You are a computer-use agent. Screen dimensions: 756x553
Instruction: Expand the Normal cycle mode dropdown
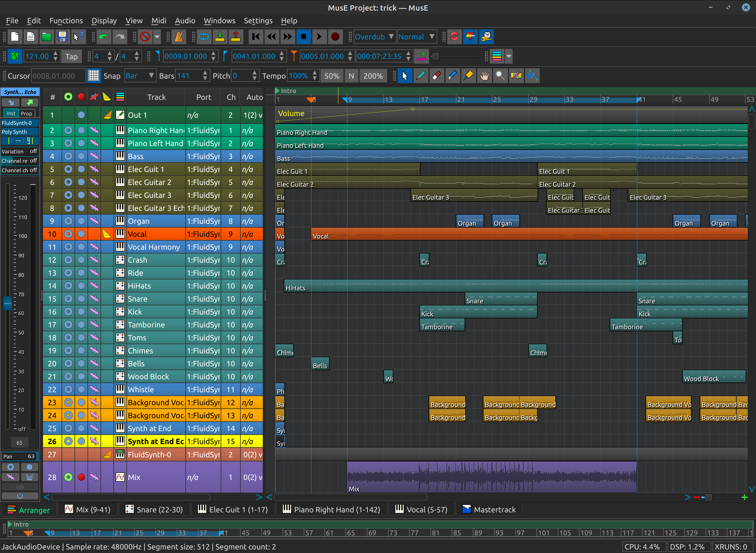click(x=416, y=37)
